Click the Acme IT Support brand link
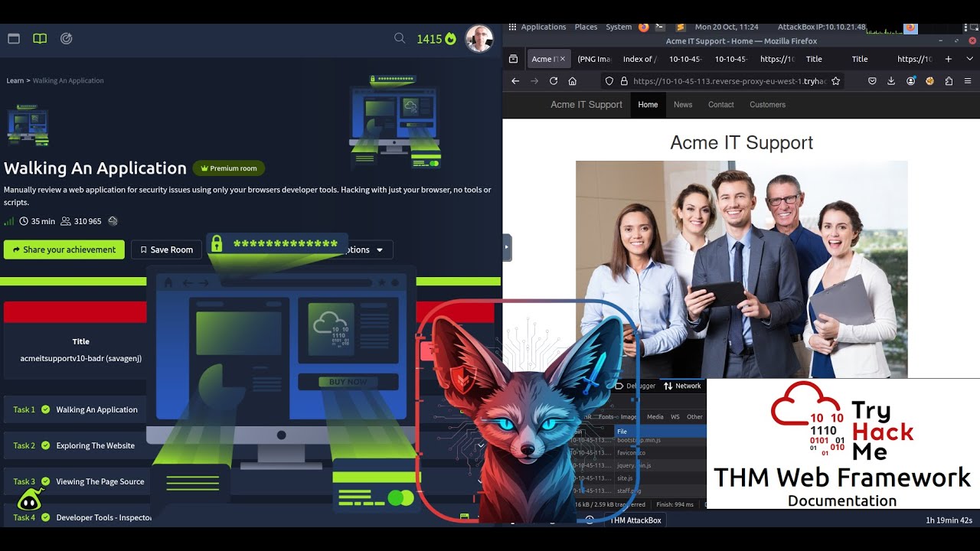This screenshot has height=551, width=980. pyautogui.click(x=586, y=105)
